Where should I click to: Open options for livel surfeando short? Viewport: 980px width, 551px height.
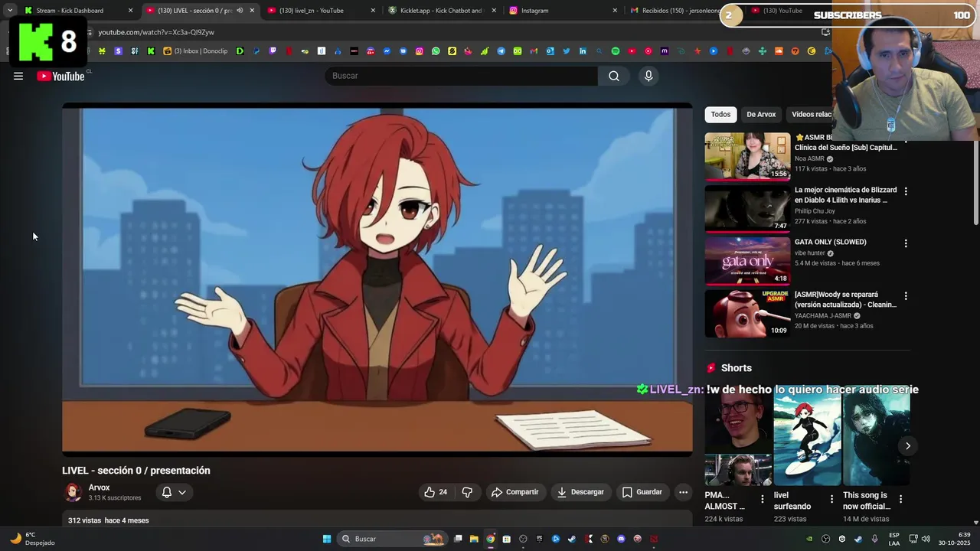[x=831, y=499]
